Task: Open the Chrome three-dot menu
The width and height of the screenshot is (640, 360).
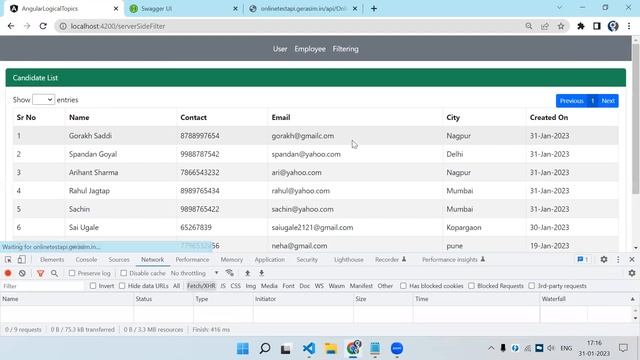Action: coord(629,26)
